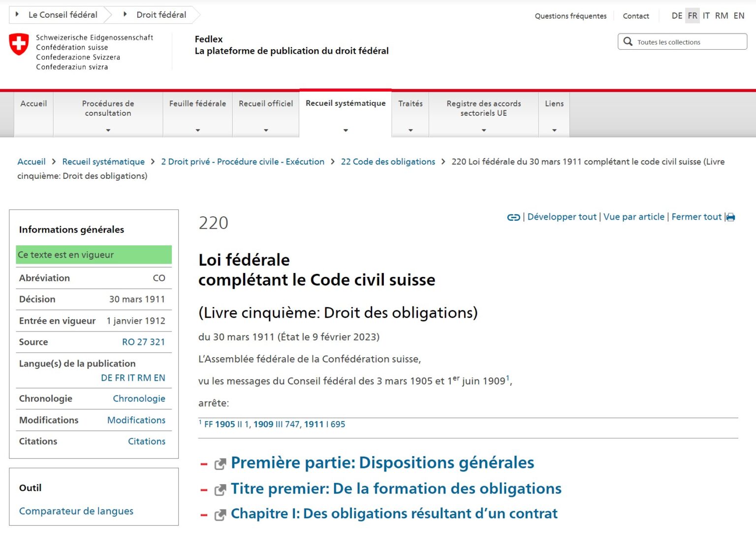
Task: Switch site language to EN
Action: 739,16
